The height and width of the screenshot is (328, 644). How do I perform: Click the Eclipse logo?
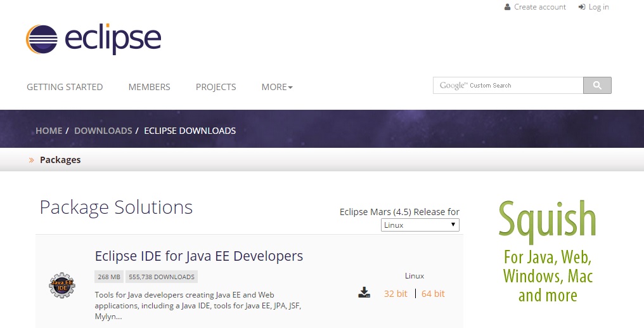(x=93, y=39)
